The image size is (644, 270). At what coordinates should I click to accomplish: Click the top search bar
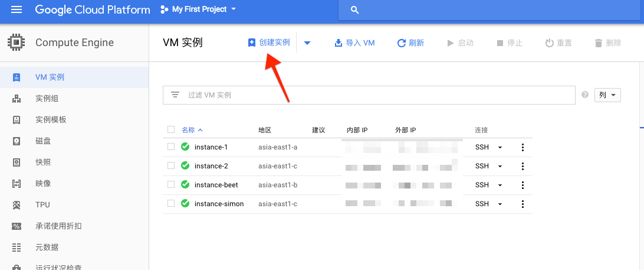coord(491,10)
